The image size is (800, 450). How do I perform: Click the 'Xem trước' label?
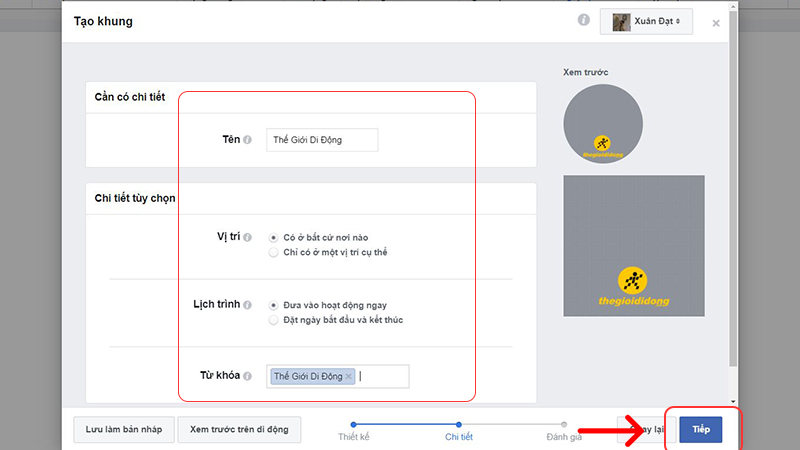coord(585,72)
